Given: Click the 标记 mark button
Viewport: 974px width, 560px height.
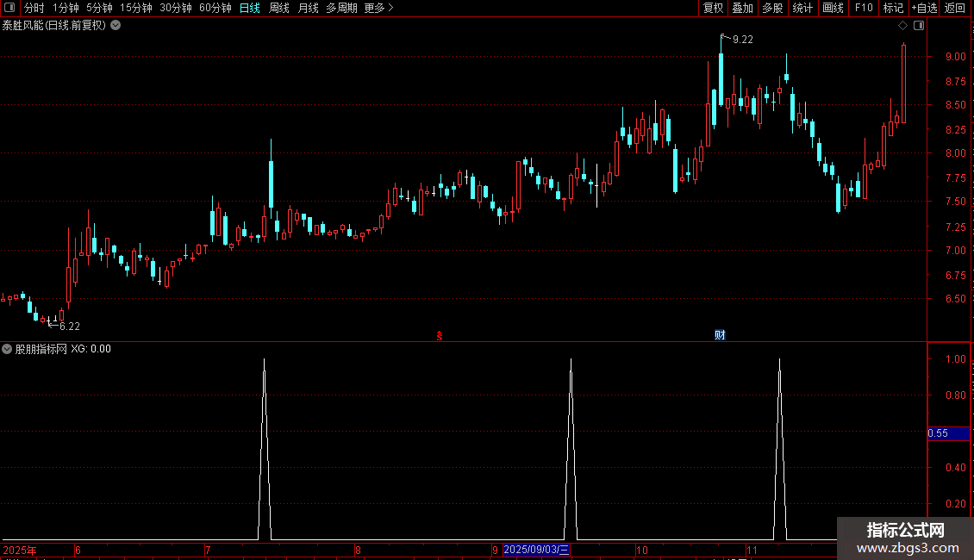Looking at the screenshot, I should [x=893, y=8].
